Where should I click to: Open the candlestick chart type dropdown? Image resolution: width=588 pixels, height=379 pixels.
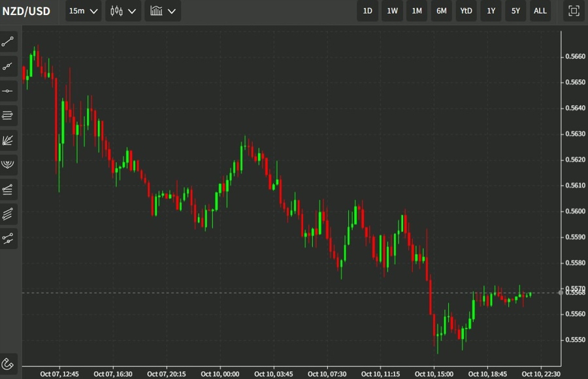coord(123,10)
